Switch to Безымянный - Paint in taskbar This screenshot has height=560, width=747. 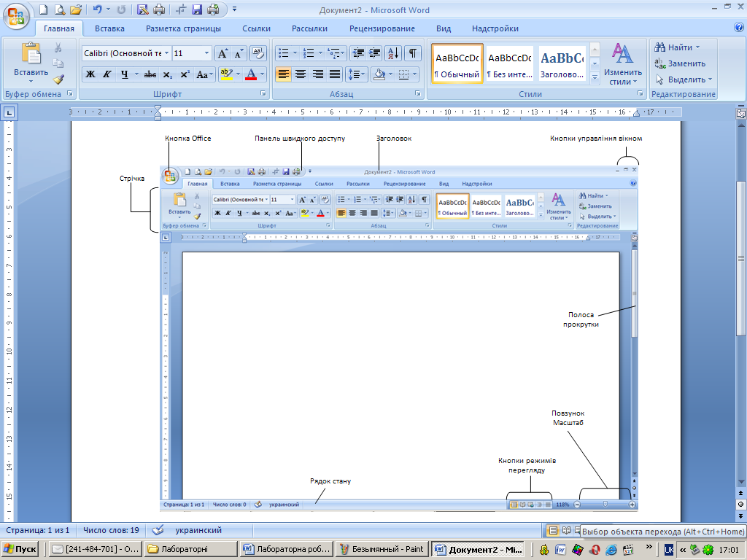382,549
